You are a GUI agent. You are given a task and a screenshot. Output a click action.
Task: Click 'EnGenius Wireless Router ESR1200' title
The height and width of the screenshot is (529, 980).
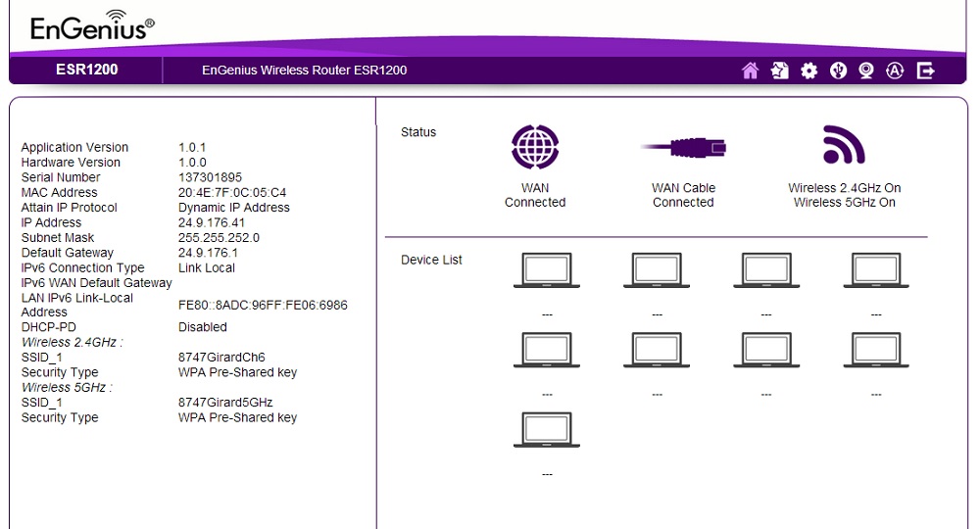click(305, 70)
